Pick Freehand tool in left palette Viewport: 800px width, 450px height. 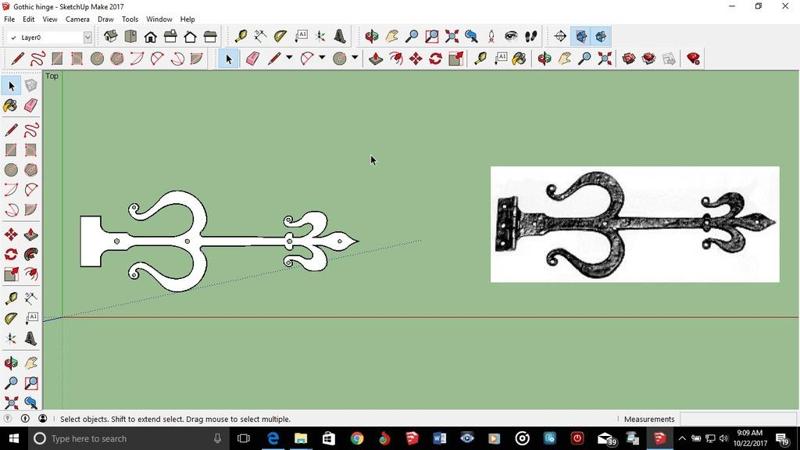tap(31, 130)
